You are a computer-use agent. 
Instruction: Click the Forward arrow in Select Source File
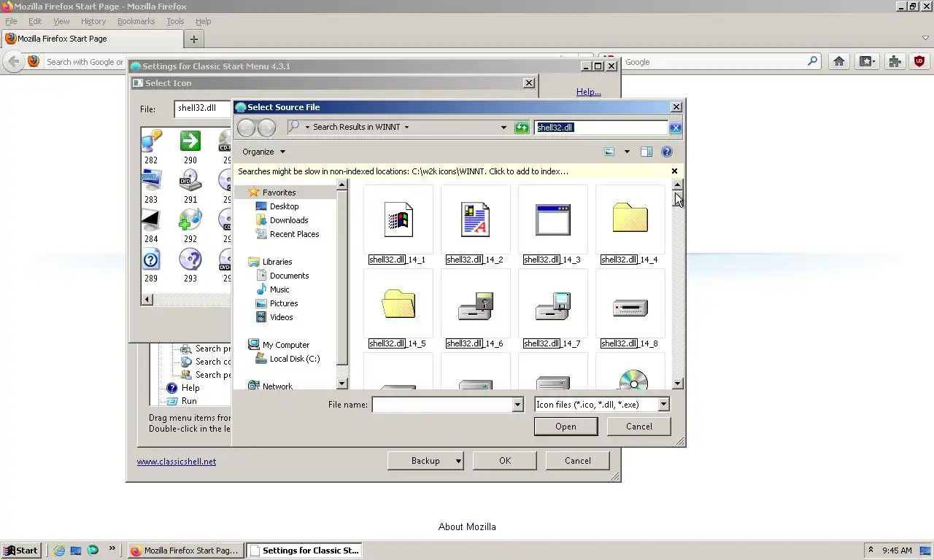click(267, 128)
